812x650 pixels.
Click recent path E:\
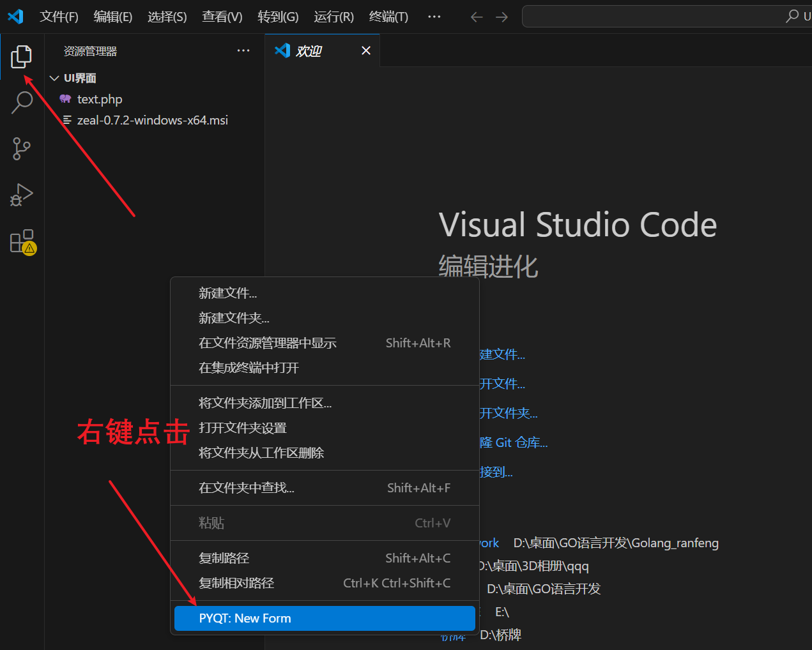pyautogui.click(x=502, y=612)
